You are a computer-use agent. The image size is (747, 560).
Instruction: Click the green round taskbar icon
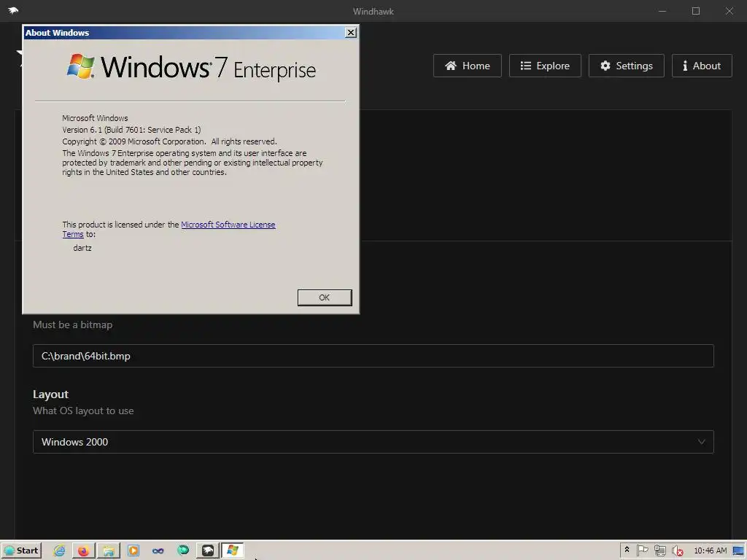pos(183,551)
